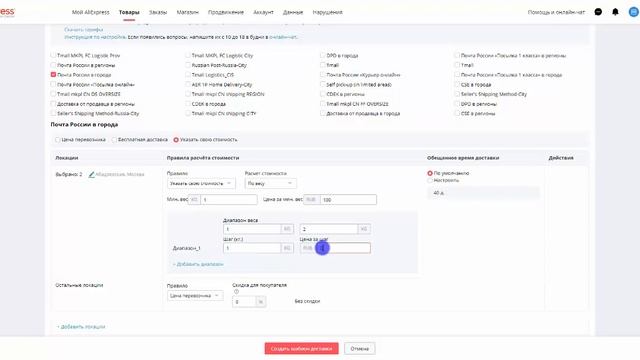
Task: Click the Шаг (кг) input field
Action: point(252,248)
